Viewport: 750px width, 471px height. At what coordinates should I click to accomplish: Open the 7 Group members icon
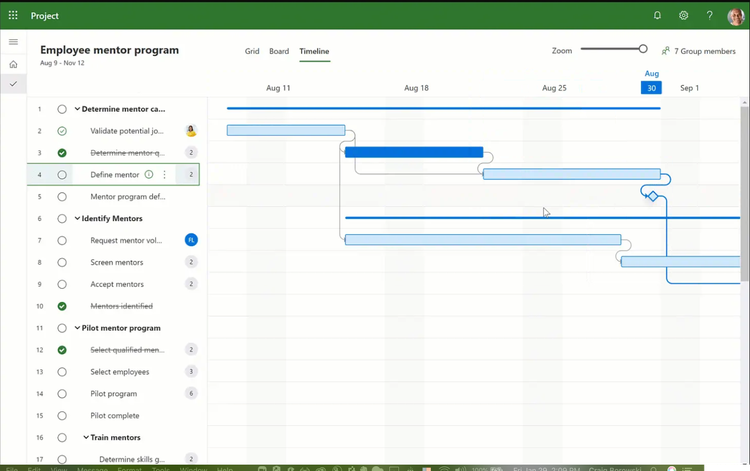(x=665, y=51)
